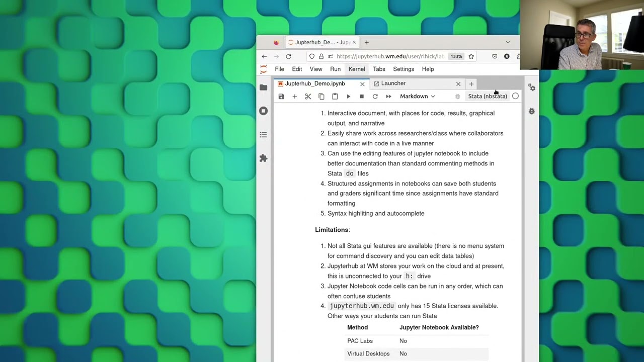Close the Jupterhub_Demo.ipynb notebook tab

click(362, 84)
